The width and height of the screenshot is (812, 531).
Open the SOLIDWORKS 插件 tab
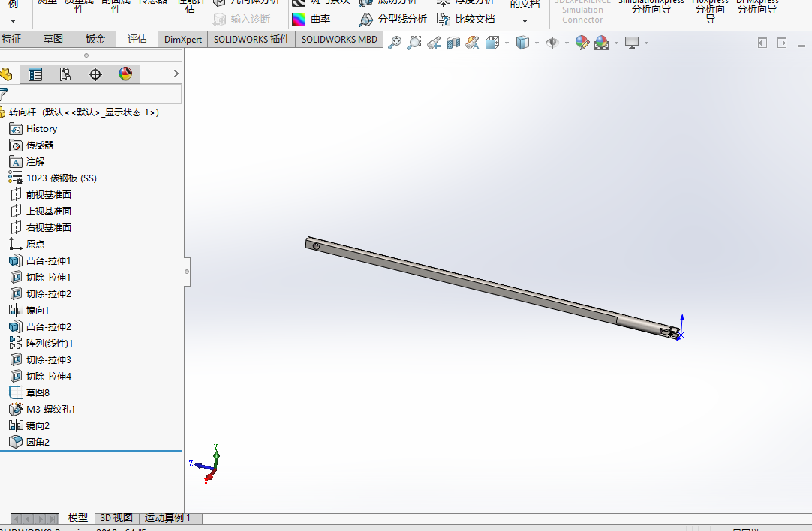[x=251, y=39]
